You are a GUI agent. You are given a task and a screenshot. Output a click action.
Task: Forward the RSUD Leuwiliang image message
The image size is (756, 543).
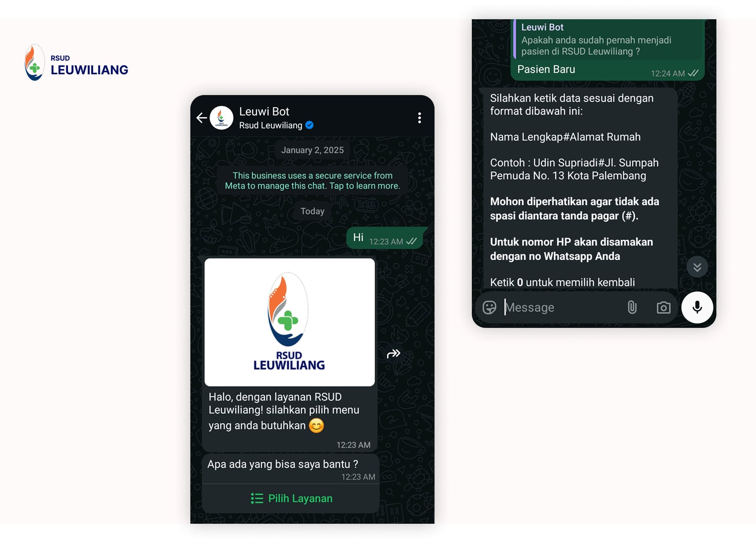393,353
